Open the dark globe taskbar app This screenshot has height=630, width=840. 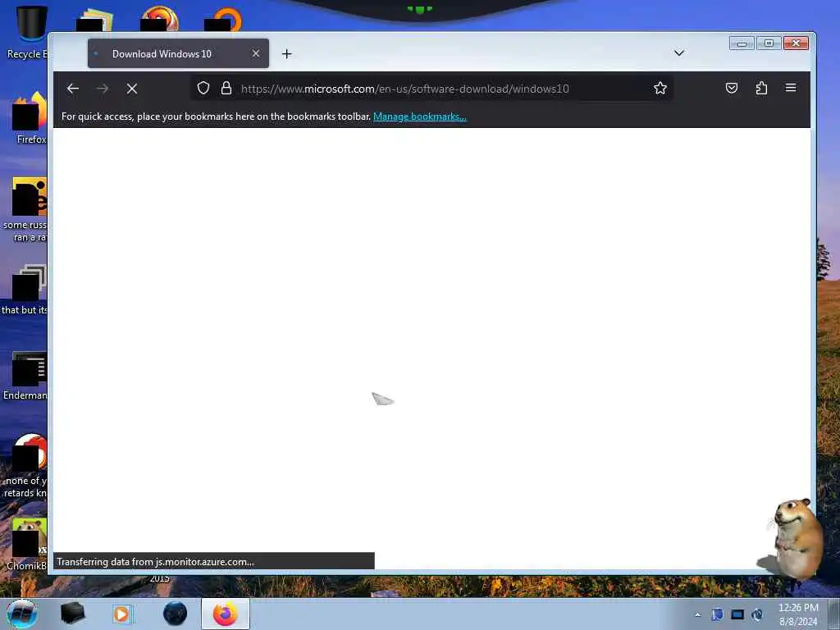pos(176,614)
